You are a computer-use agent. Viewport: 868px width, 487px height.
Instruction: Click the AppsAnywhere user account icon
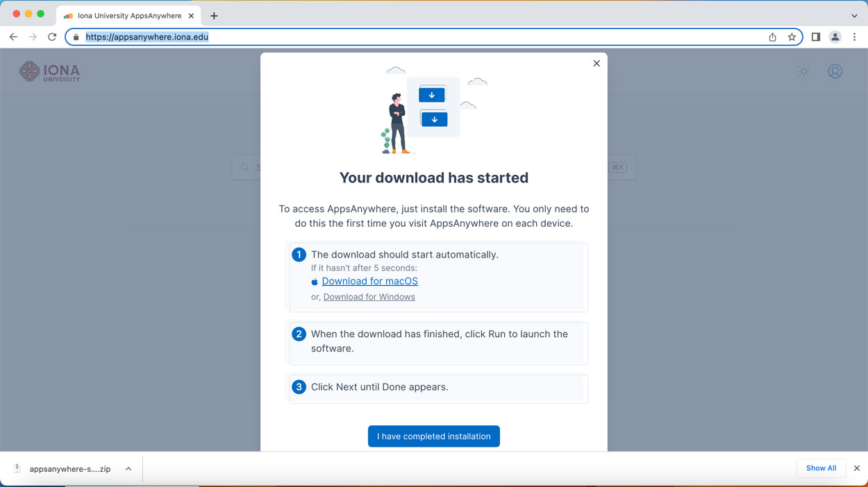point(835,71)
